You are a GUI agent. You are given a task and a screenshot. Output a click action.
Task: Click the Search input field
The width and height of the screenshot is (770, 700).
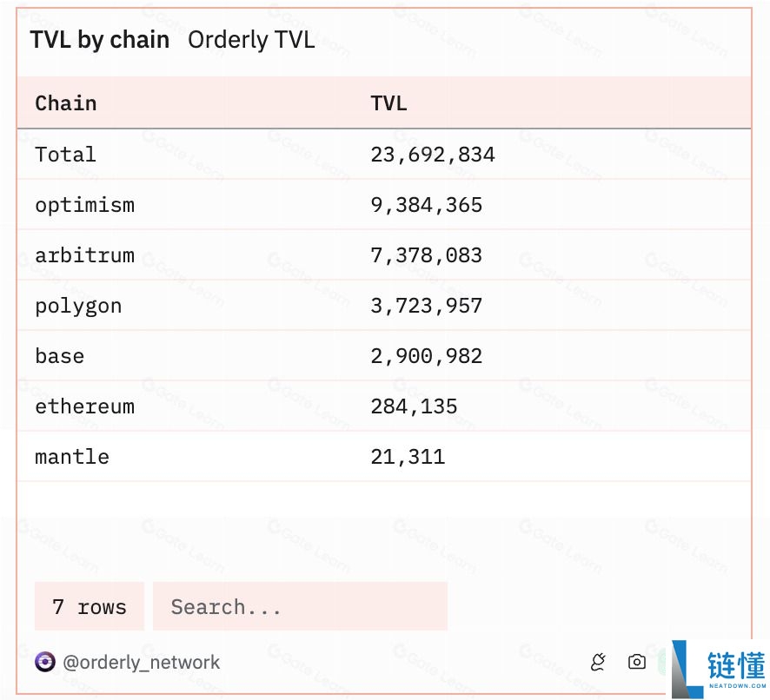coord(300,606)
